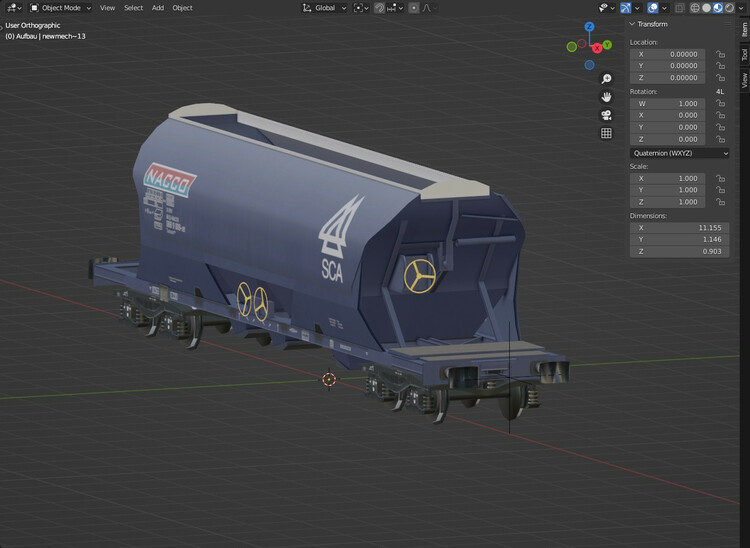Open the Select menu

click(x=133, y=8)
